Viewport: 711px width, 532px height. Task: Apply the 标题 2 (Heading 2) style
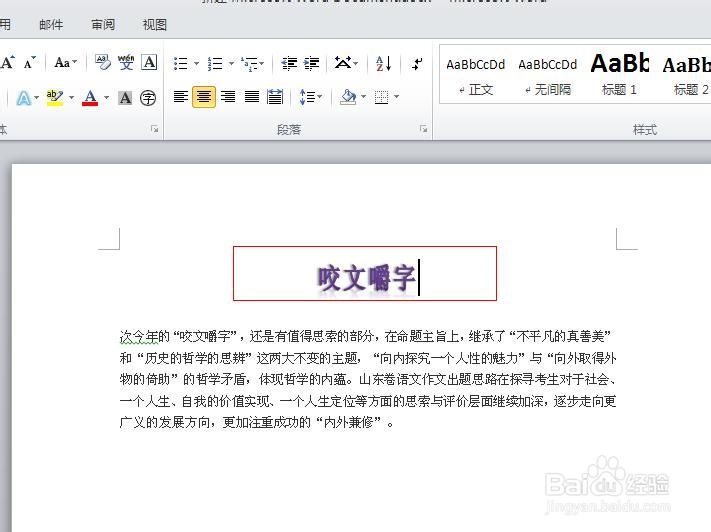point(686,76)
